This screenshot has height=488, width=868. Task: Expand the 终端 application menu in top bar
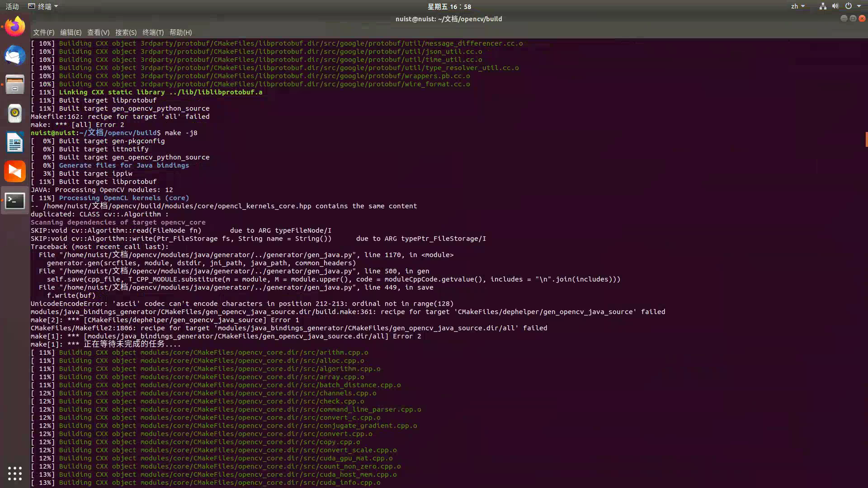43,6
